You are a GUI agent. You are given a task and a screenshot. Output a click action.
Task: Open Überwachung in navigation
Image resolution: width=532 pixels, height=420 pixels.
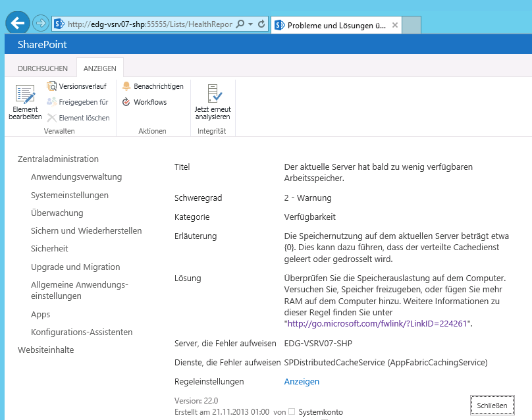pos(57,213)
